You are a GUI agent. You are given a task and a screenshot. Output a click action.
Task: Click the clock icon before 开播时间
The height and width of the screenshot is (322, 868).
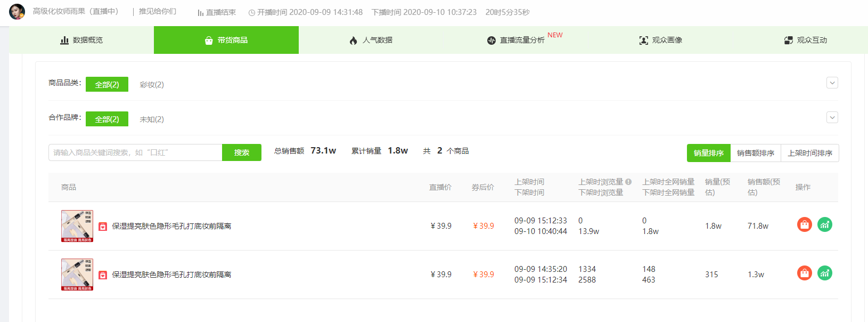pos(252,13)
